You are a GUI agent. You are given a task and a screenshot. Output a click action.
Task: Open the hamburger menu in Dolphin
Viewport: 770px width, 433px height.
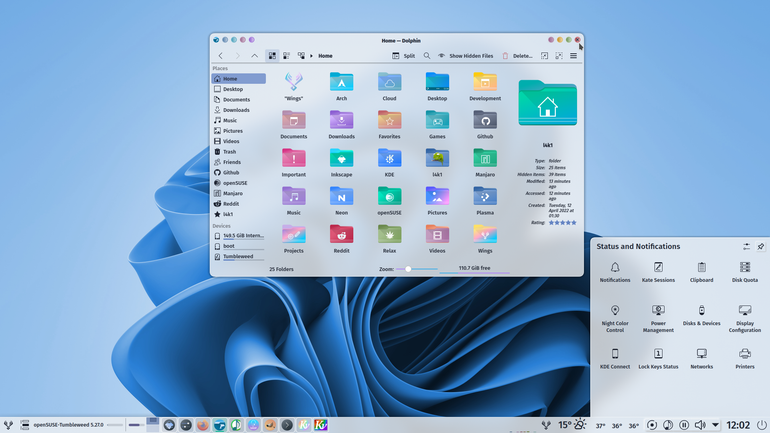(x=573, y=56)
